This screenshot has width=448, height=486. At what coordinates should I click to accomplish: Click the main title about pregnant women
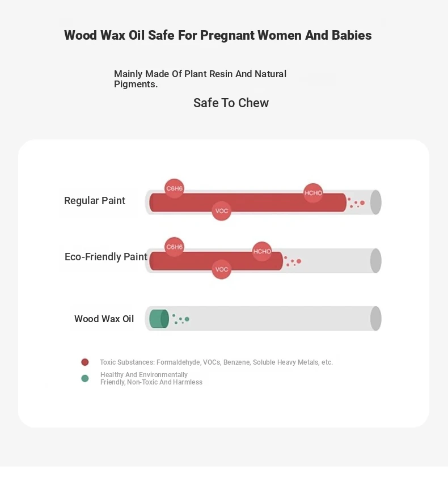(218, 35)
